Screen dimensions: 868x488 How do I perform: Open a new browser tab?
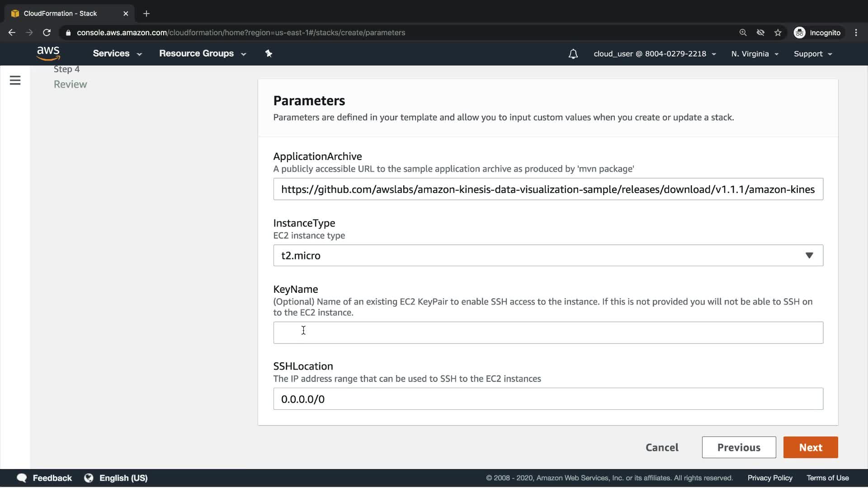[146, 14]
